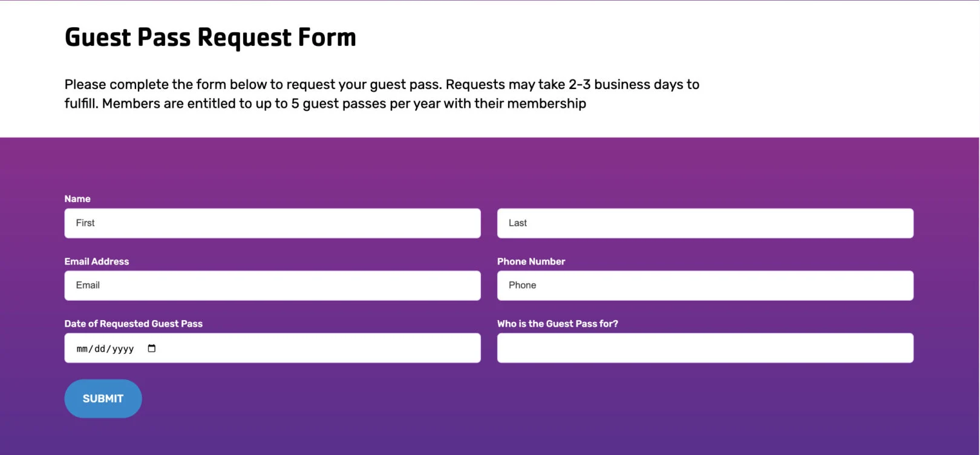The height and width of the screenshot is (455, 980).
Task: Click the 'Guest Pass Request Form' heading
Action: click(210, 38)
